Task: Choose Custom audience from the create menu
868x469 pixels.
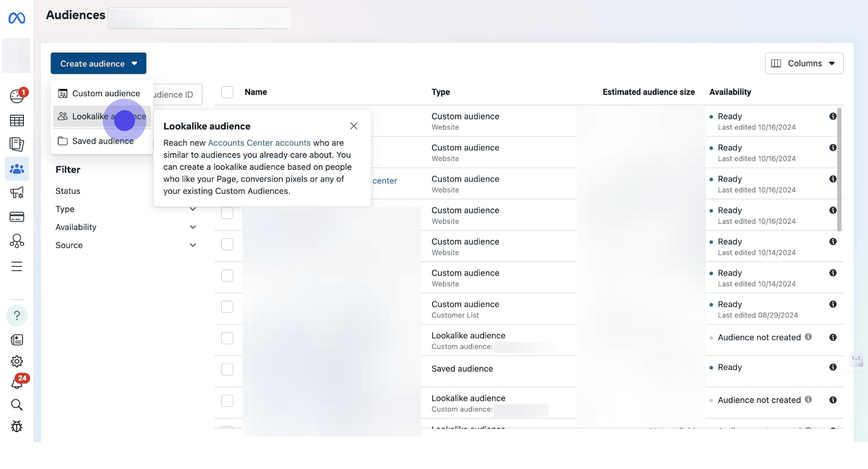Action: [102, 93]
